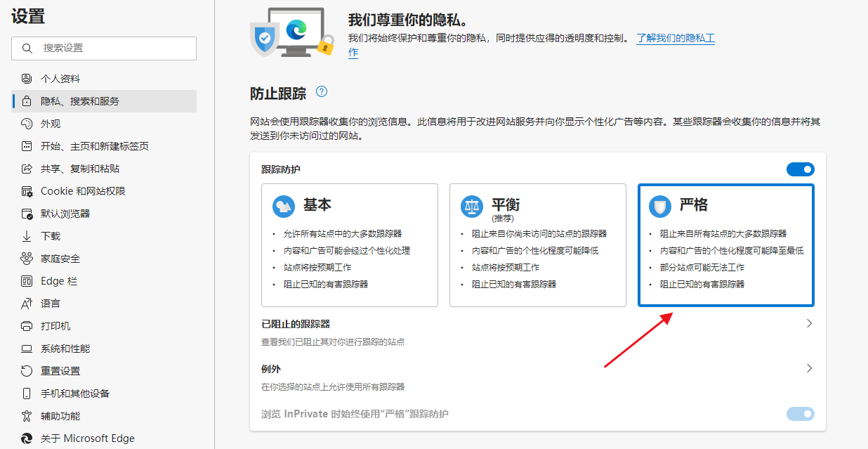Click the icon beside Cookie 和网站权限
The image size is (868, 449).
click(27, 191)
